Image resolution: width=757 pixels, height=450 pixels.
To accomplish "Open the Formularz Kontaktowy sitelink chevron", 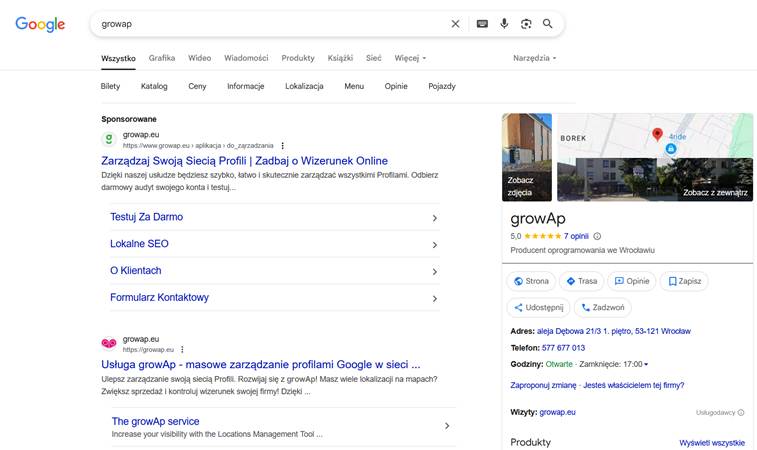I will (x=435, y=299).
